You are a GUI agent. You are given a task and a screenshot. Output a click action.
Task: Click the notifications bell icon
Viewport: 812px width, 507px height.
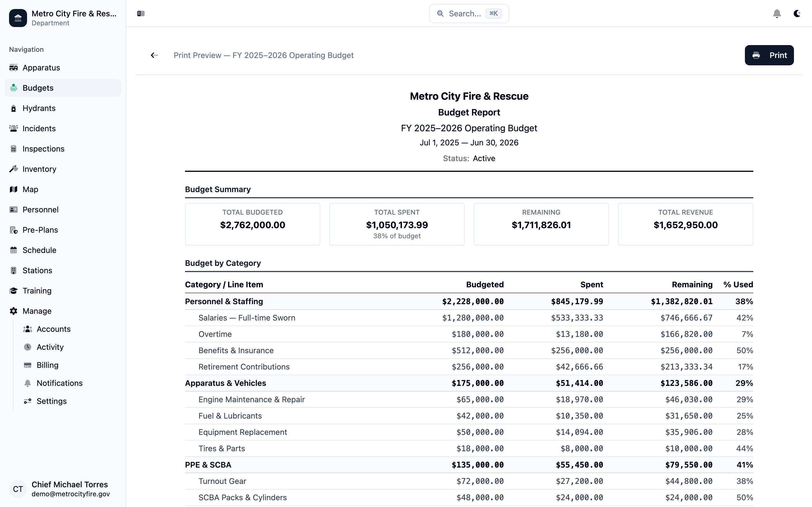click(777, 14)
